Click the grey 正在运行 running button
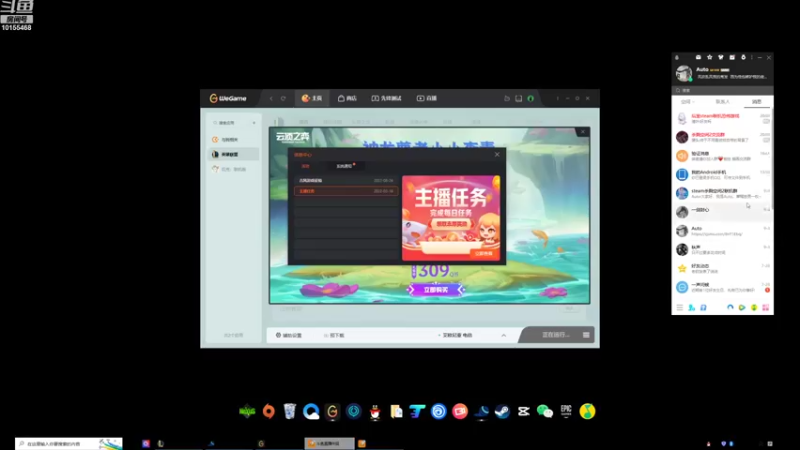 pos(555,335)
